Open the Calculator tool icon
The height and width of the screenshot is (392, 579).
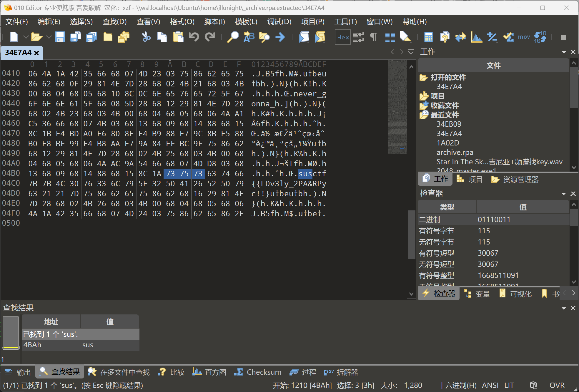[428, 37]
